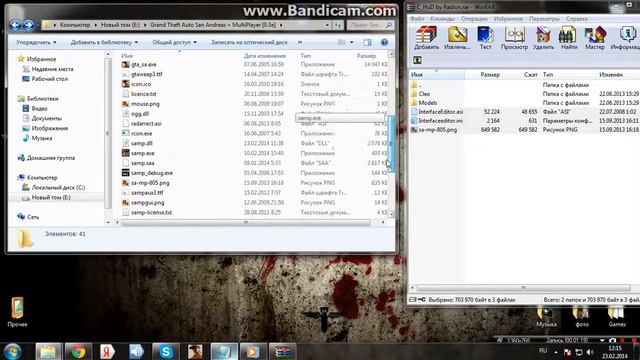Open the view options dropdown arrow in Explorer
This screenshot has width=640, height=360.
[x=352, y=42]
